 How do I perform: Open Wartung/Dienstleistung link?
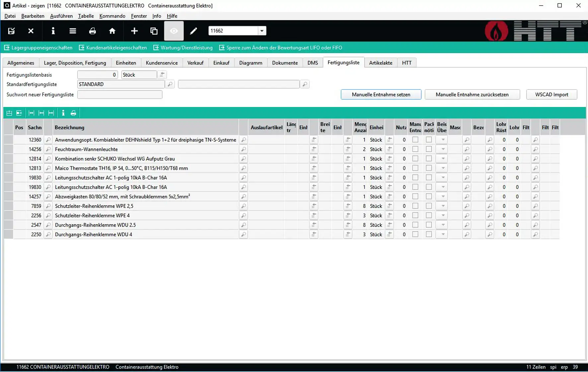click(183, 48)
